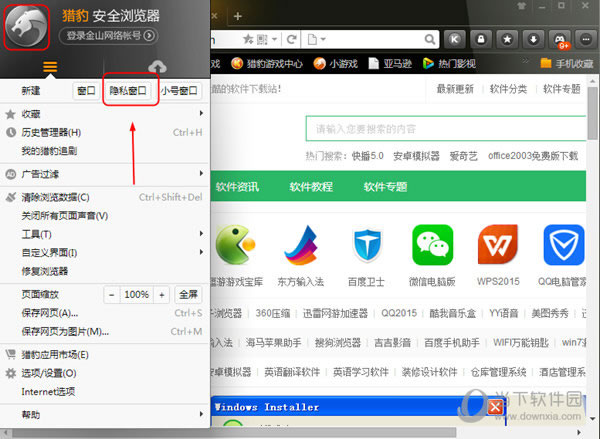Click the vertical page scrollbar thumb
This screenshot has width=600, height=439.
(x=592, y=113)
